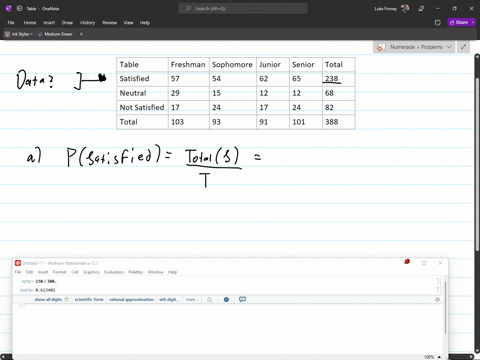Click the Not Satisfied row label
This screenshot has width=480, height=360.
[142, 108]
